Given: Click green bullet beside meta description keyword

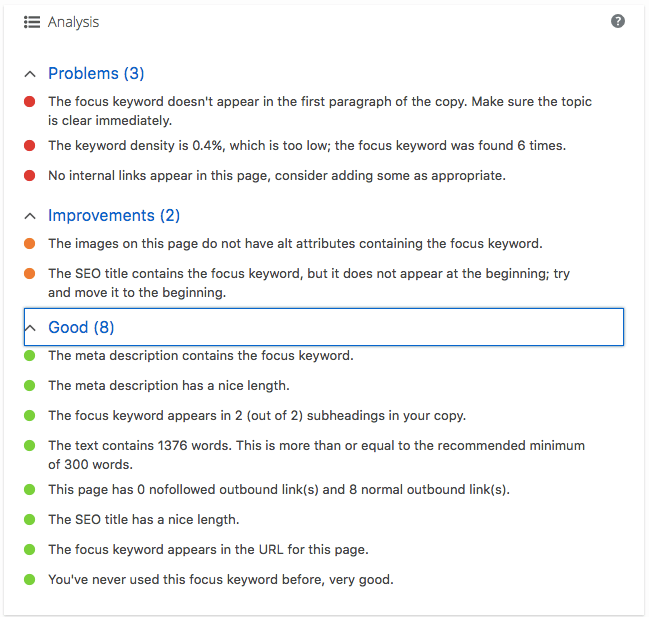Looking at the screenshot, I should 29,355.
